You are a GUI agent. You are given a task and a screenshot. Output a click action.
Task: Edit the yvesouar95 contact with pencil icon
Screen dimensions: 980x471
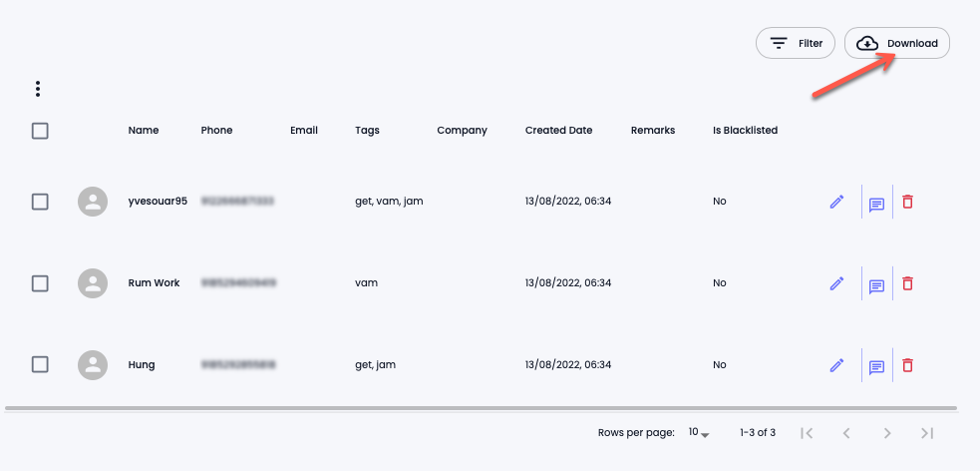(x=836, y=202)
